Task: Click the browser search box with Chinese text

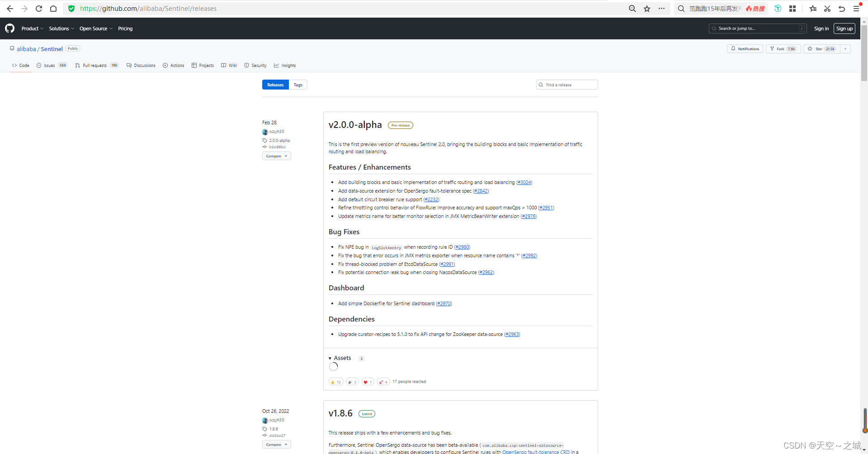Action: tap(715, 9)
